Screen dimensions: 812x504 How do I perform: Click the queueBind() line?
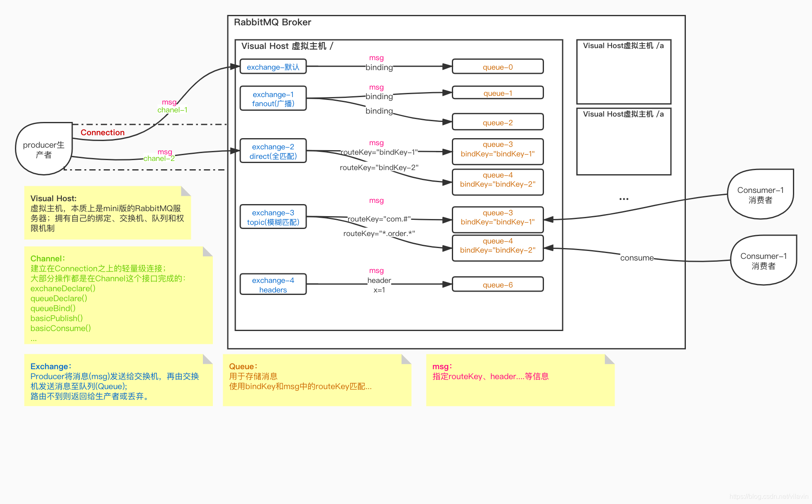pyautogui.click(x=53, y=308)
